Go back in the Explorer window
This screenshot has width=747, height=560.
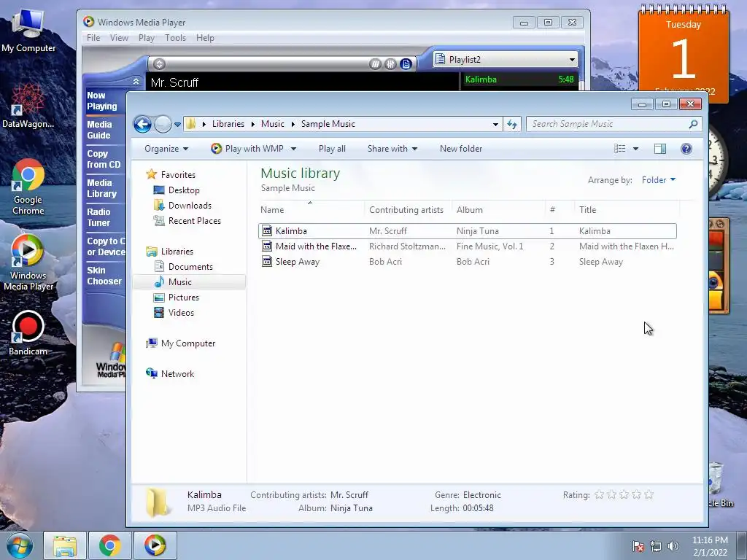(x=142, y=124)
